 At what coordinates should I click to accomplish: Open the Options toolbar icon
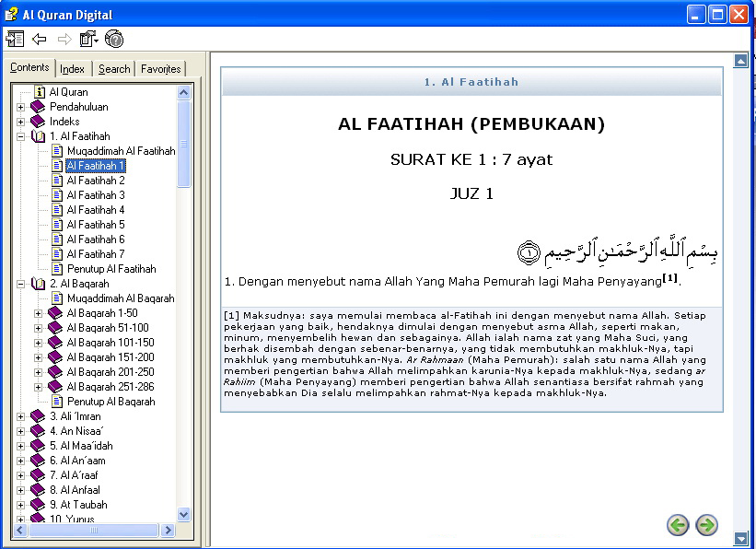(x=87, y=39)
